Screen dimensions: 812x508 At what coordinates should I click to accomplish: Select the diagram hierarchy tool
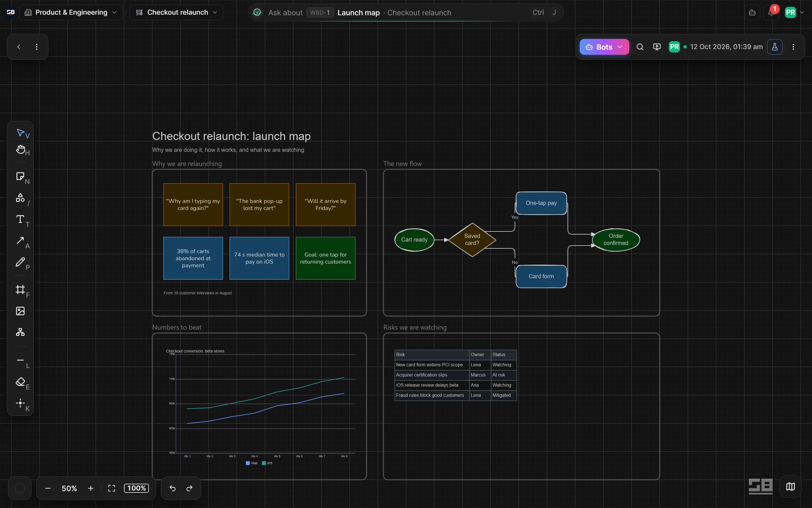tap(21, 332)
